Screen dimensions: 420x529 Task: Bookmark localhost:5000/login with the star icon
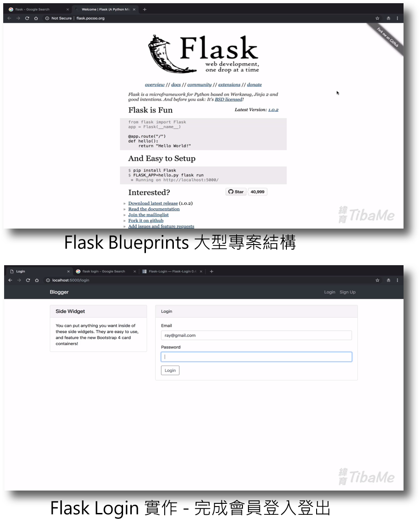[377, 280]
